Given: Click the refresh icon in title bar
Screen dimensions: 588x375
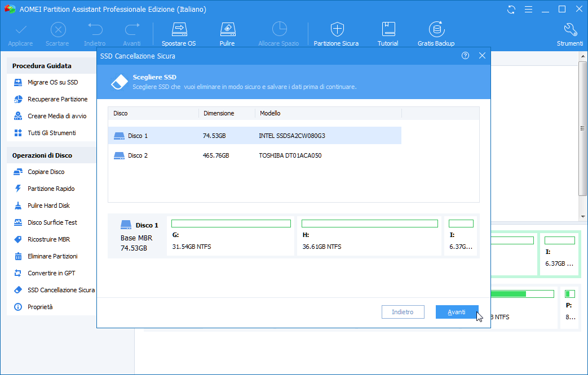Looking at the screenshot, I should pos(511,10).
